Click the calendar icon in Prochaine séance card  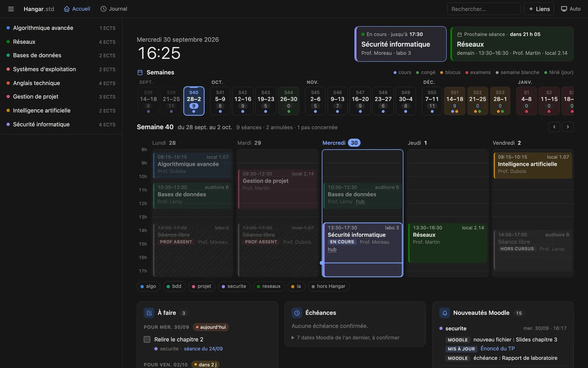459,34
